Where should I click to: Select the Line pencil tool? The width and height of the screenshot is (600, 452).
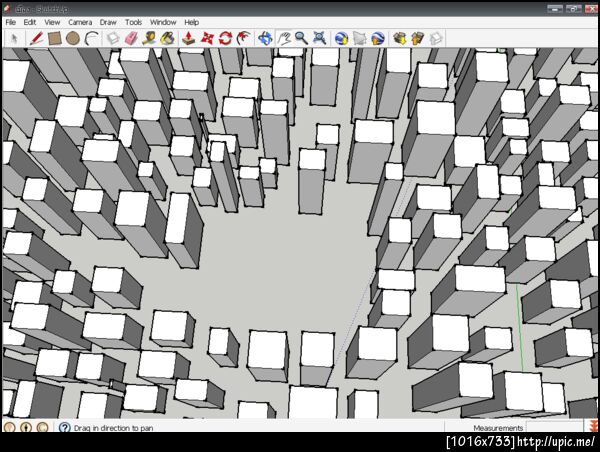(36, 38)
